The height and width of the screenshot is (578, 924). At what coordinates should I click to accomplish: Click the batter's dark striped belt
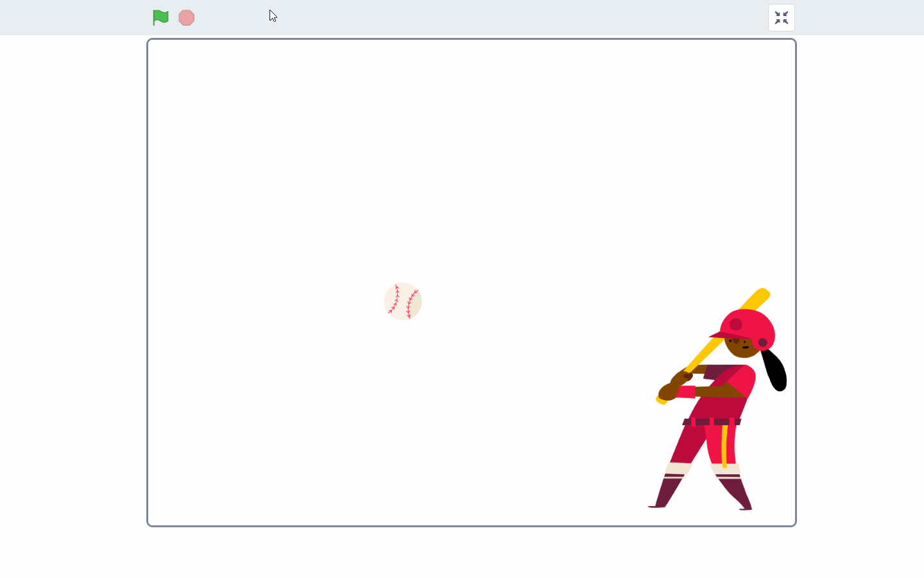(x=712, y=422)
